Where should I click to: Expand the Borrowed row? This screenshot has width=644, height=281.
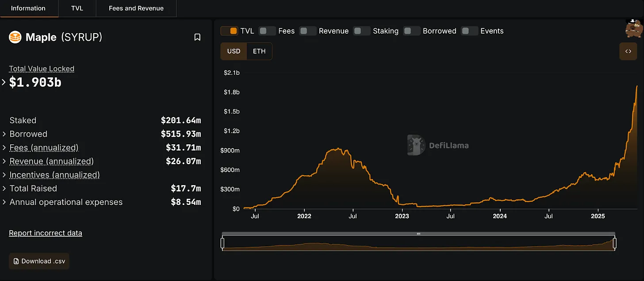(4, 134)
